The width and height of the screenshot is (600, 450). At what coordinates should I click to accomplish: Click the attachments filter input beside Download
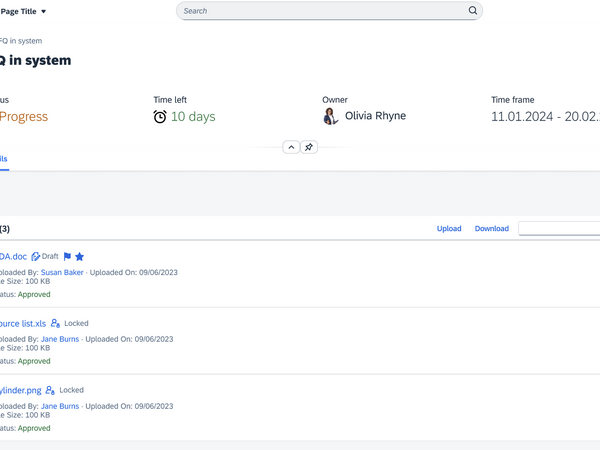click(560, 229)
